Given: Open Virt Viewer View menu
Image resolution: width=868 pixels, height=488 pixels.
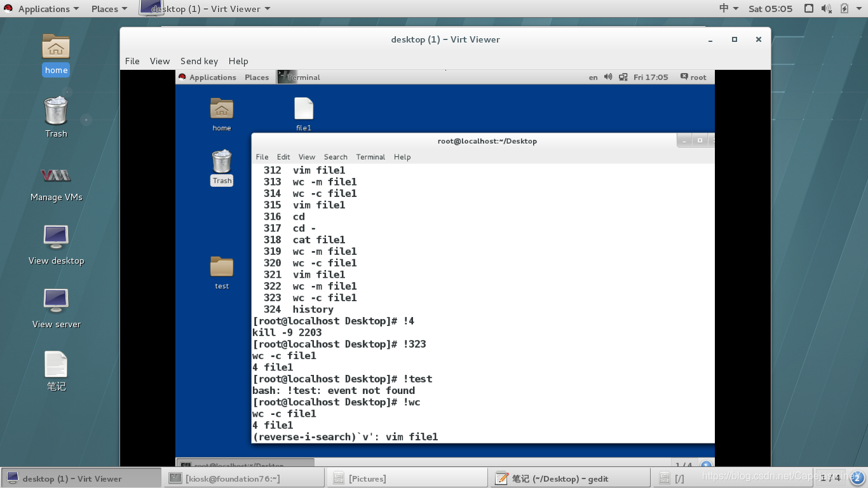Looking at the screenshot, I should tap(159, 61).
